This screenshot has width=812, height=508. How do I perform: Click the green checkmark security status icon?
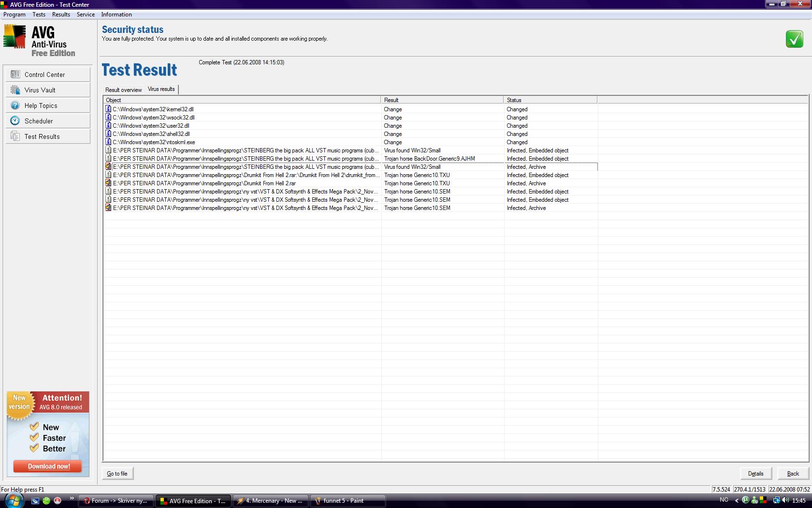[795, 39]
